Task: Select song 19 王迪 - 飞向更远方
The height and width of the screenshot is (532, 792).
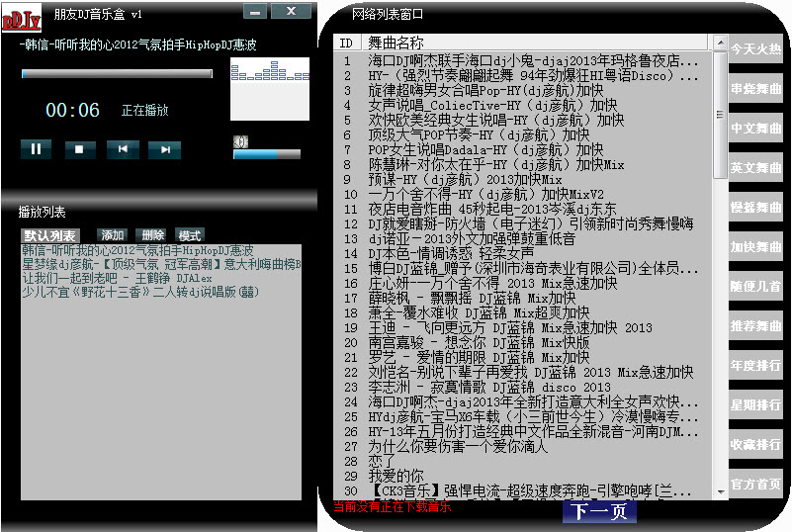Action: (523, 327)
